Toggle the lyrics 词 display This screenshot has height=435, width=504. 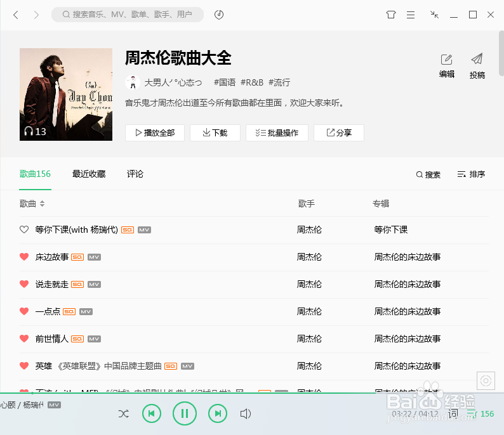(x=453, y=413)
